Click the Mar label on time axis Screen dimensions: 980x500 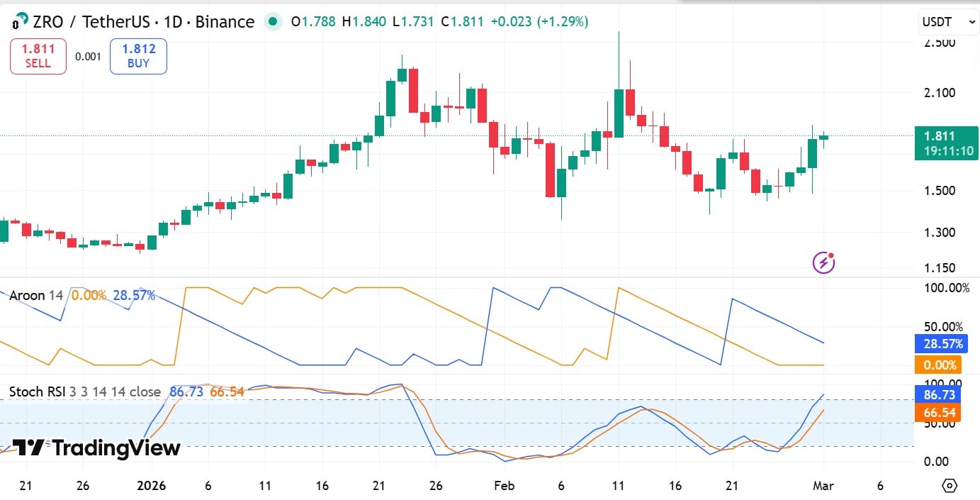(x=824, y=487)
